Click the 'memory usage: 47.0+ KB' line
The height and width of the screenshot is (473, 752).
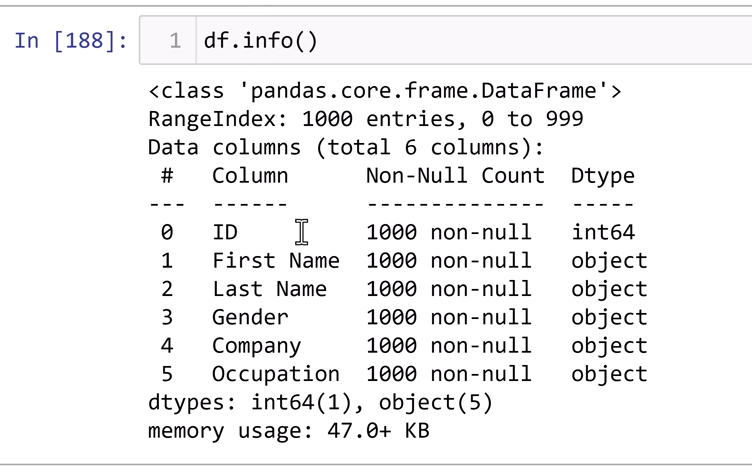pyautogui.click(x=289, y=432)
